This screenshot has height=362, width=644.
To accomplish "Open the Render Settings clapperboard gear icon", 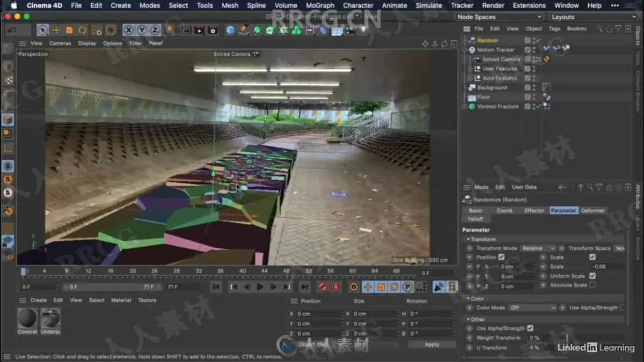I will [x=213, y=30].
